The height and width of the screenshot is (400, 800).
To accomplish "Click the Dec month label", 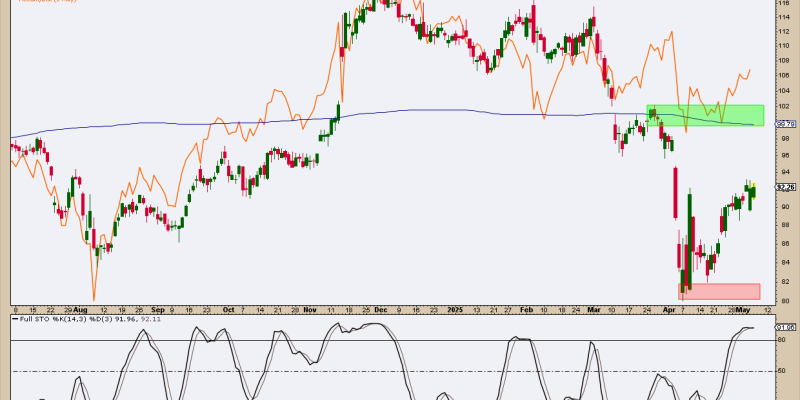I will pyautogui.click(x=381, y=310).
